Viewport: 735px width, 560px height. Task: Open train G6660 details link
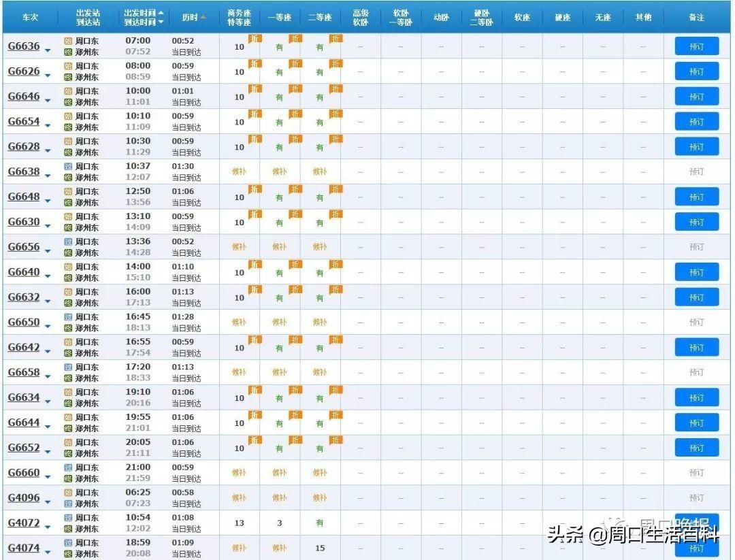coord(23,472)
